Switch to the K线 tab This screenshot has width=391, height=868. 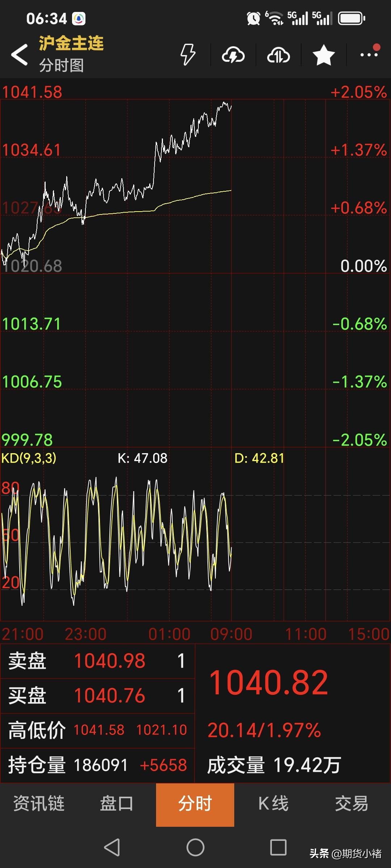(273, 804)
